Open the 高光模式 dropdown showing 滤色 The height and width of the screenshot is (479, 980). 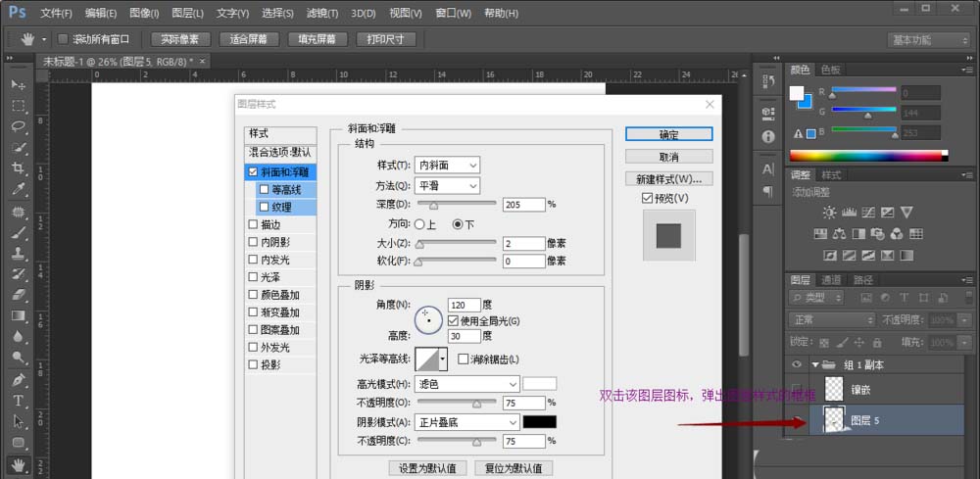466,384
